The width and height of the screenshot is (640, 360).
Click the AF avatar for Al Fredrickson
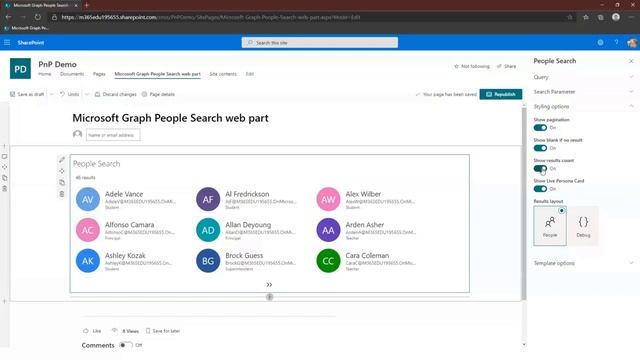(208, 199)
